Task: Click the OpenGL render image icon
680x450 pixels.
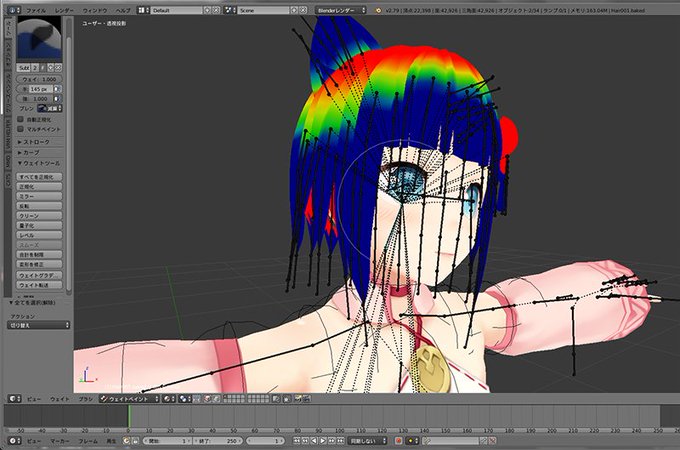Action: click(x=298, y=399)
